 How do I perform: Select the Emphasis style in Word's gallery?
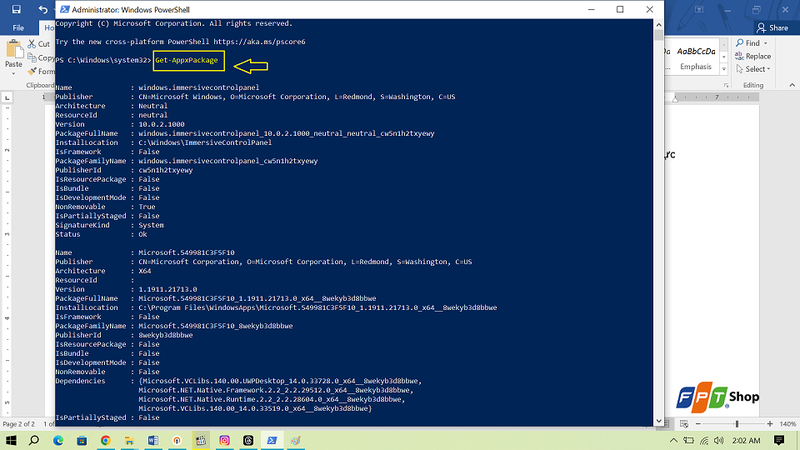pos(695,58)
